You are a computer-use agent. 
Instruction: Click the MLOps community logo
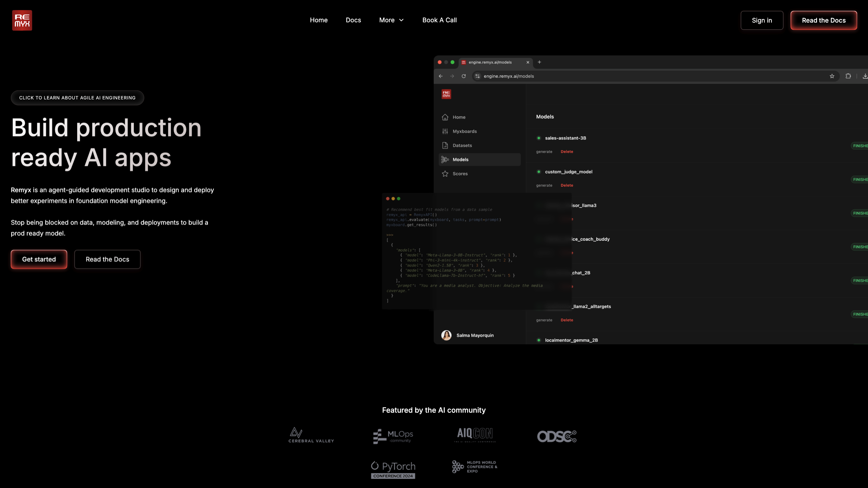pos(393,436)
